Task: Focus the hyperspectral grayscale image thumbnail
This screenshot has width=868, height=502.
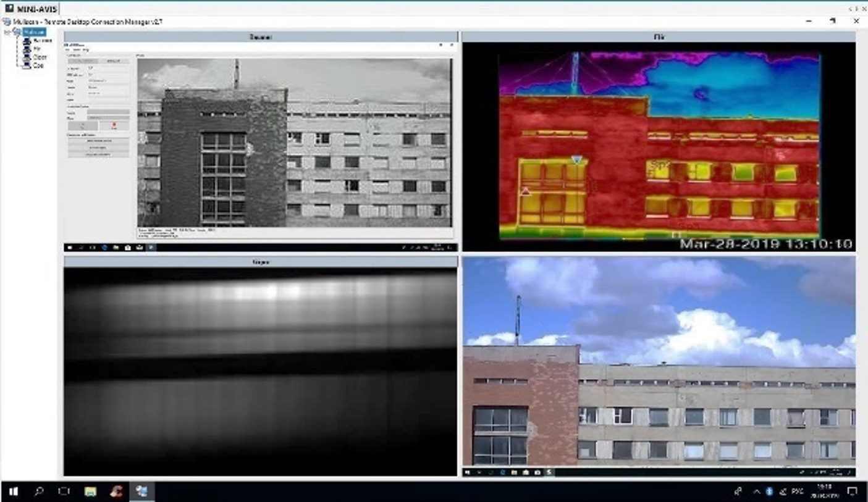Action: click(x=260, y=372)
